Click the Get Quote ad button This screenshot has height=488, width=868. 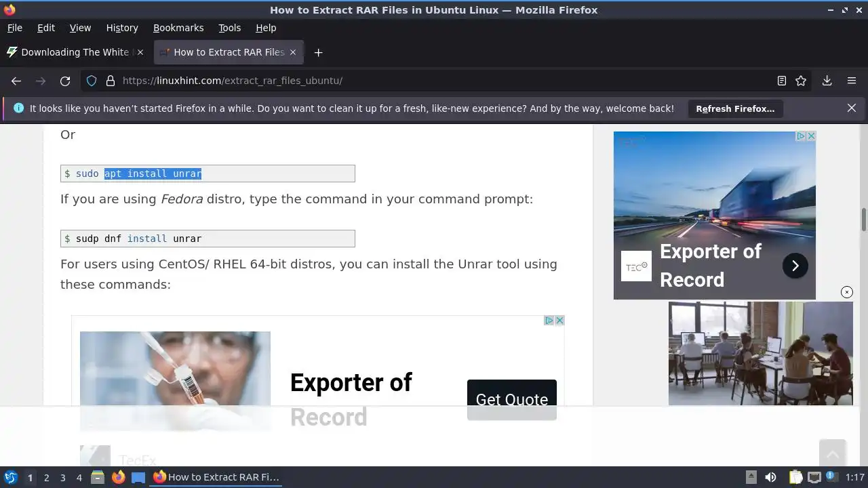click(512, 399)
